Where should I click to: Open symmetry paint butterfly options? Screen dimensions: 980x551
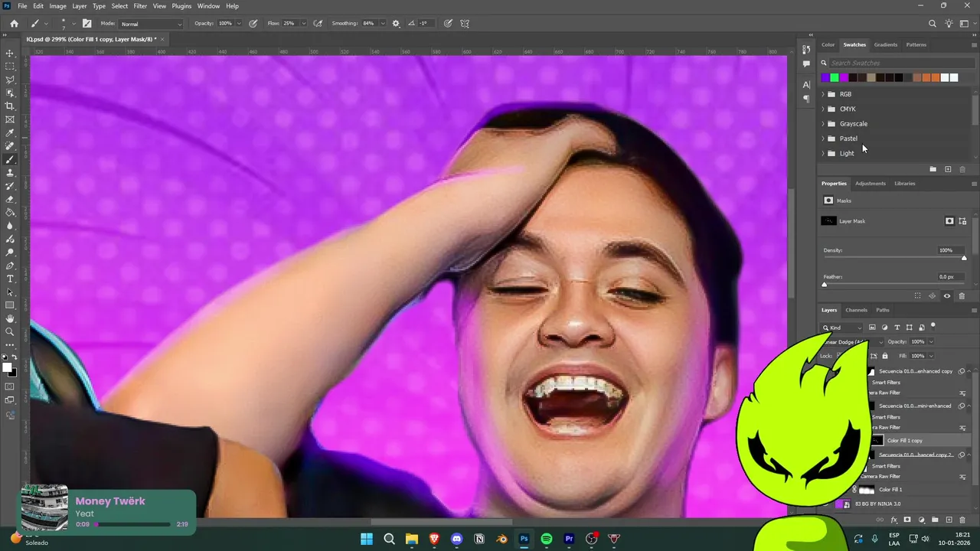pos(465,24)
